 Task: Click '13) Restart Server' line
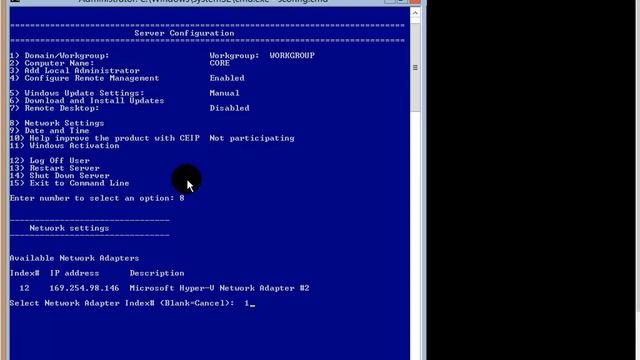coord(55,168)
